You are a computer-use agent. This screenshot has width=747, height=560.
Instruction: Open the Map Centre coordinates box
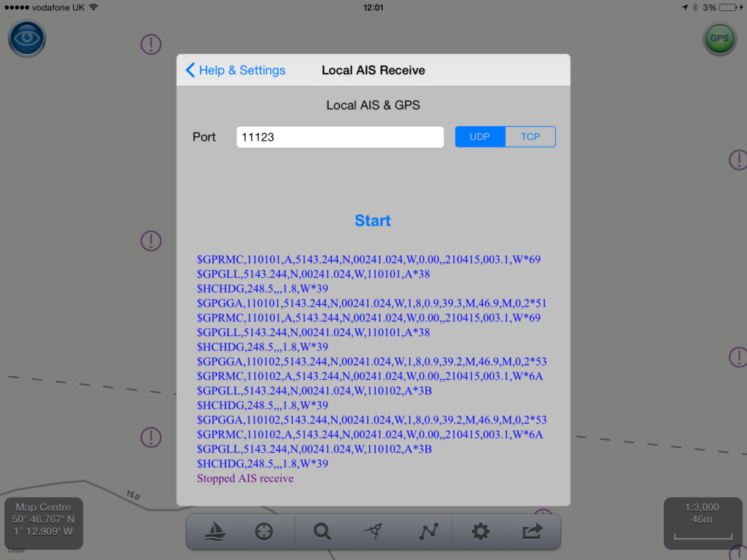43,524
